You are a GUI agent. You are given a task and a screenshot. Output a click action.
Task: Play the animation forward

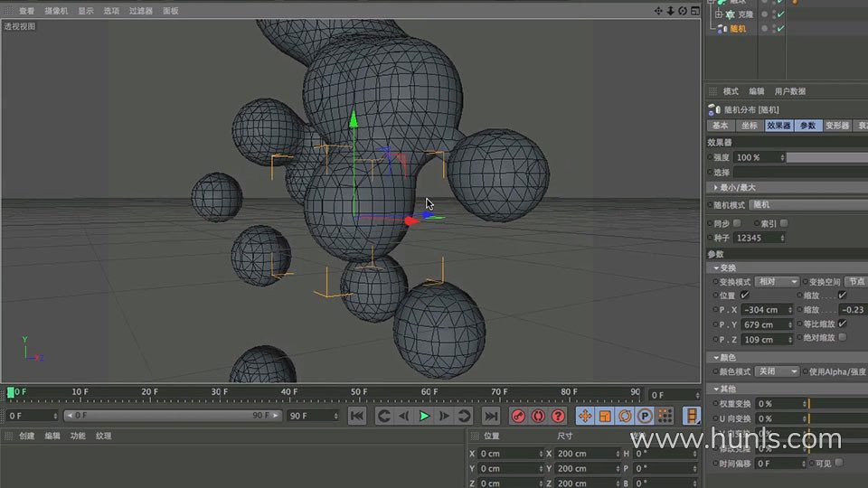pos(424,416)
